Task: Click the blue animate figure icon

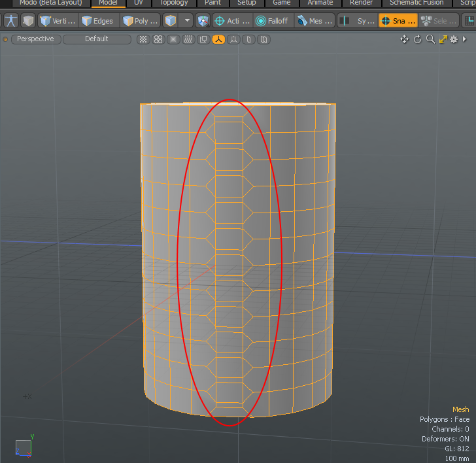Action: (x=10, y=21)
